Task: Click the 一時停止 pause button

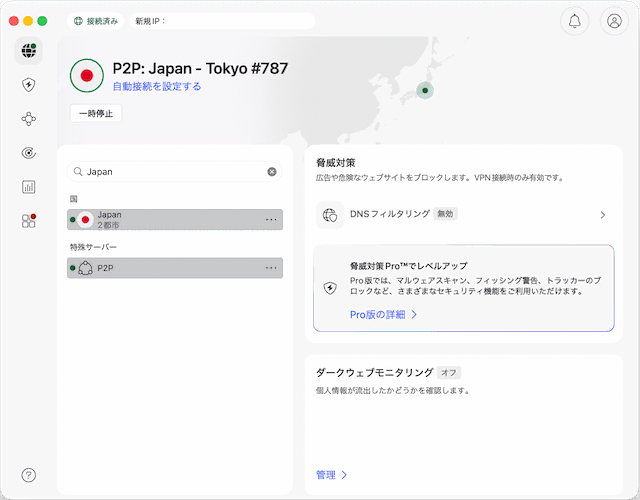Action: click(96, 113)
